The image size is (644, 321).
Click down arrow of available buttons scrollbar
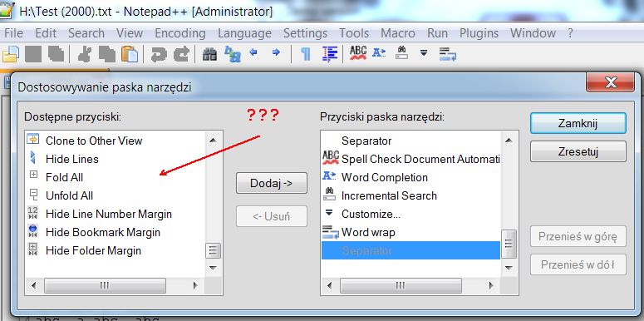213,268
